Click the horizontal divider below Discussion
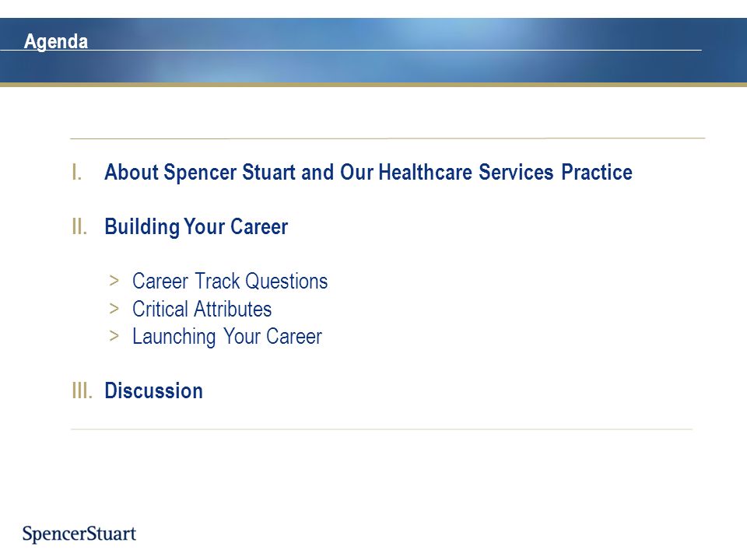The image size is (747, 560). (x=381, y=429)
